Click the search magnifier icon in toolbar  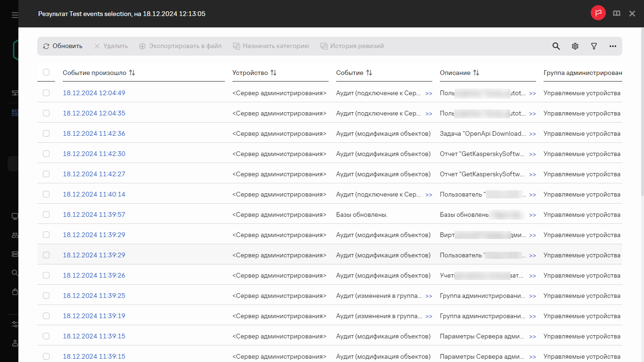coord(556,46)
